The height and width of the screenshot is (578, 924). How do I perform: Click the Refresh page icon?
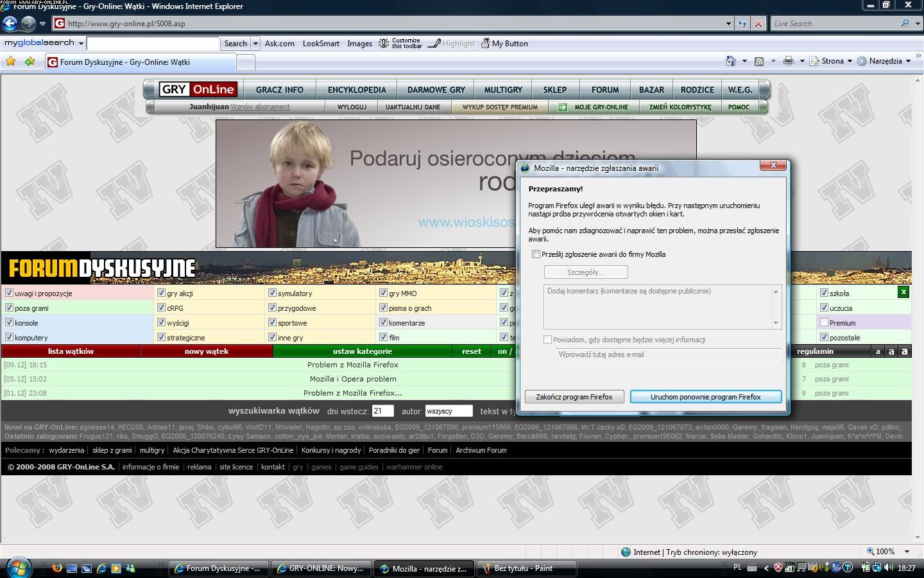click(742, 24)
